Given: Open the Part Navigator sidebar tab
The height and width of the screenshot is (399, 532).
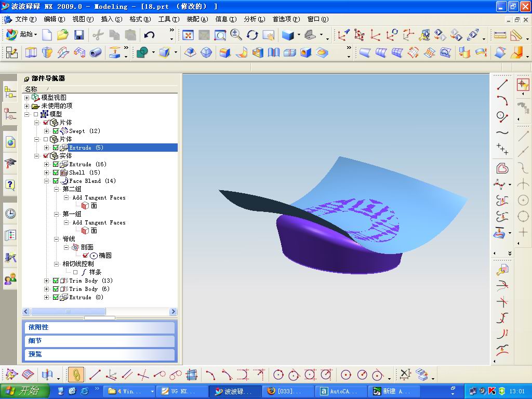Looking at the screenshot, I should [x=10, y=115].
